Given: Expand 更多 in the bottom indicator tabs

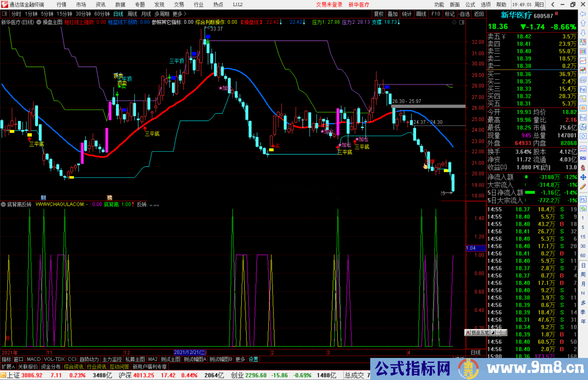Looking at the screenshot, I should tap(240, 359).
